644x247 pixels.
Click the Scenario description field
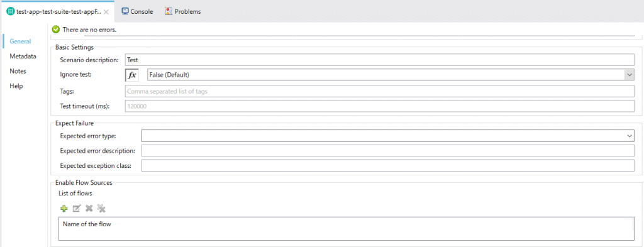tap(379, 60)
